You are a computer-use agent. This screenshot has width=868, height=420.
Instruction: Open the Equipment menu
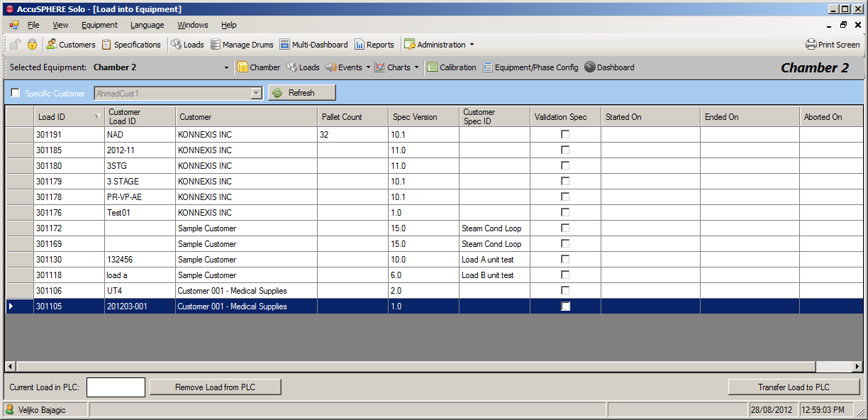tap(99, 25)
